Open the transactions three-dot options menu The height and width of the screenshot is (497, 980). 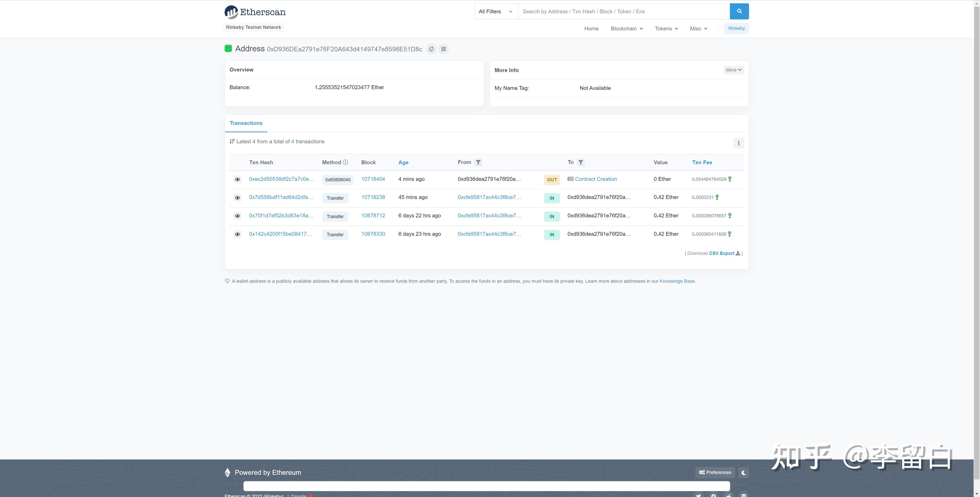click(738, 143)
